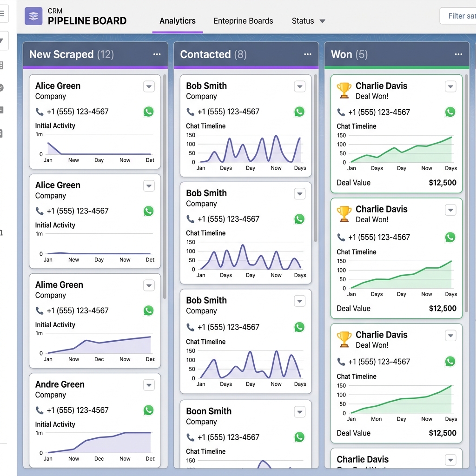476x476 pixels.
Task: Click phone icon on topmost Charlie Davis card
Action: point(341,112)
